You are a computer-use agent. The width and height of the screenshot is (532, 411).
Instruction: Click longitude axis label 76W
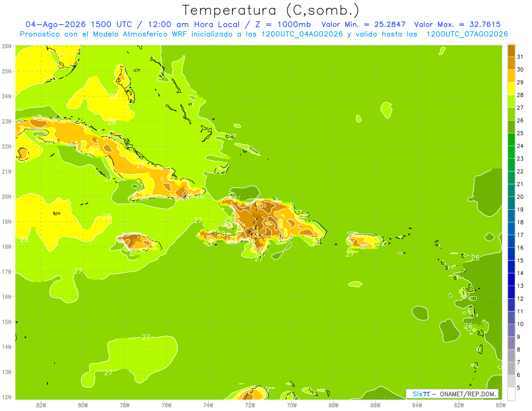[x=166, y=405]
